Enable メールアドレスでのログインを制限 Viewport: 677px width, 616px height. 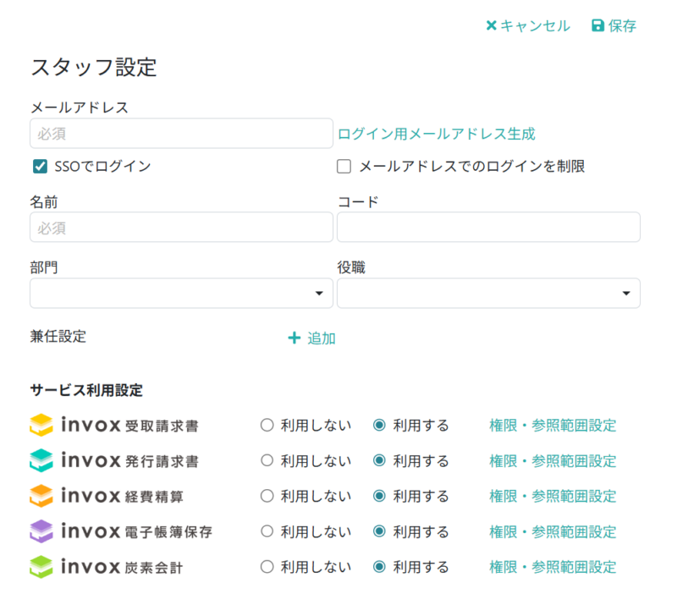344,167
